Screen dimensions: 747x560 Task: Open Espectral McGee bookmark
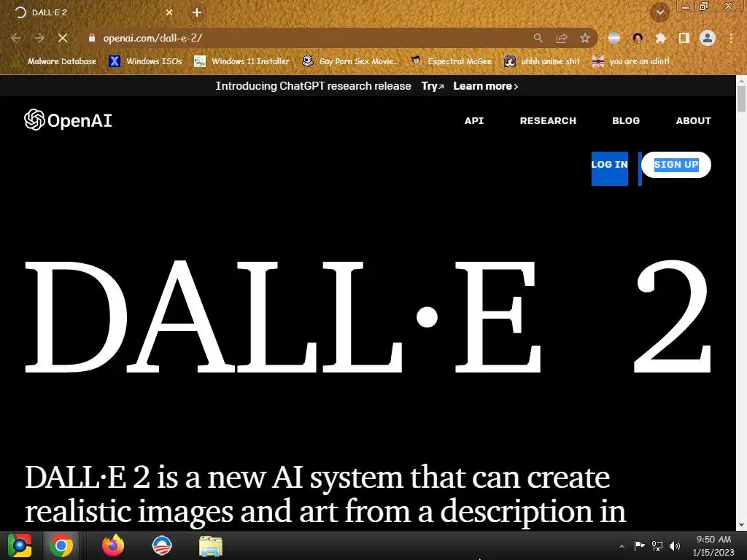[452, 61]
